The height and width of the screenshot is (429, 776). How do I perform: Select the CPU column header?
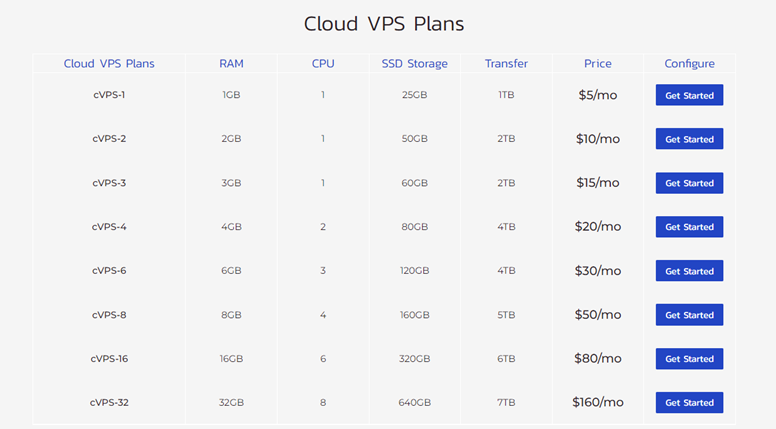point(323,64)
